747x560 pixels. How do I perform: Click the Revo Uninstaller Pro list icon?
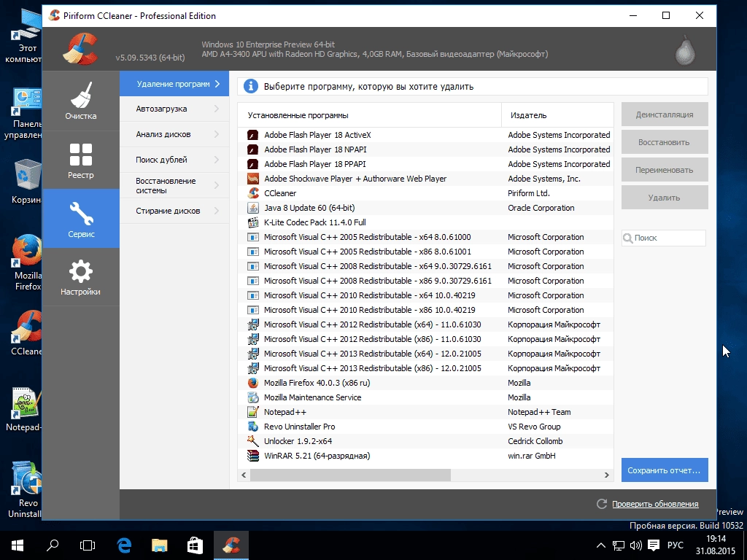click(x=253, y=427)
